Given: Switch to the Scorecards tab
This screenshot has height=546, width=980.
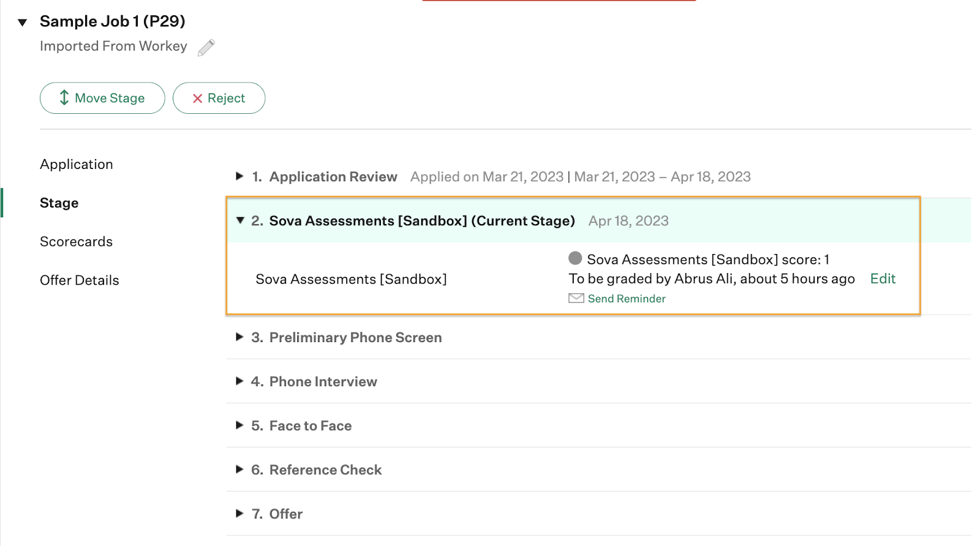Looking at the screenshot, I should (76, 241).
